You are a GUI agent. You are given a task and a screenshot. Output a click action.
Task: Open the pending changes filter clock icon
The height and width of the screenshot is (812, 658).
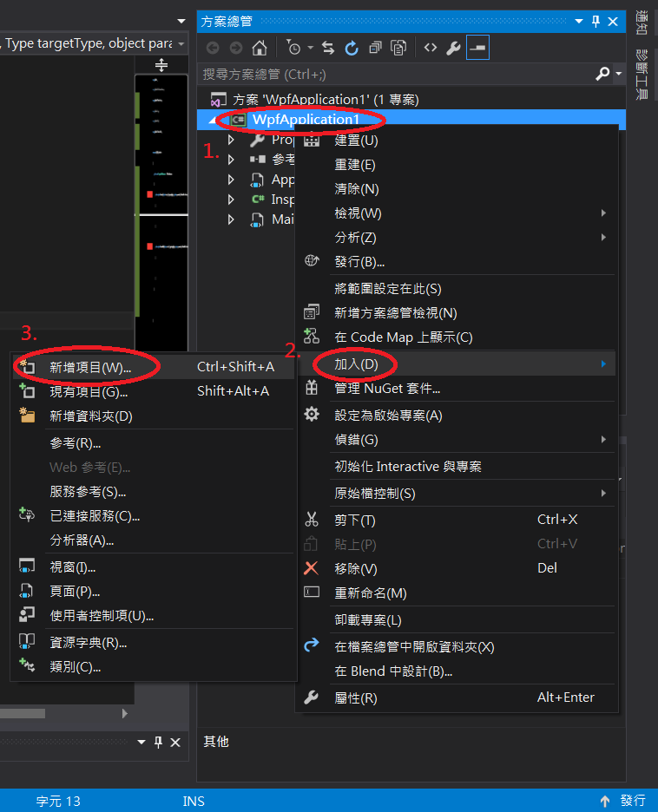[x=293, y=49]
